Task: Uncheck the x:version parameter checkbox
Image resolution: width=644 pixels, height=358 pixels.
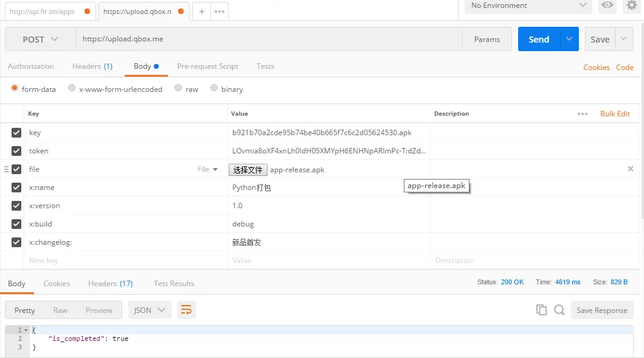Action: [16, 206]
